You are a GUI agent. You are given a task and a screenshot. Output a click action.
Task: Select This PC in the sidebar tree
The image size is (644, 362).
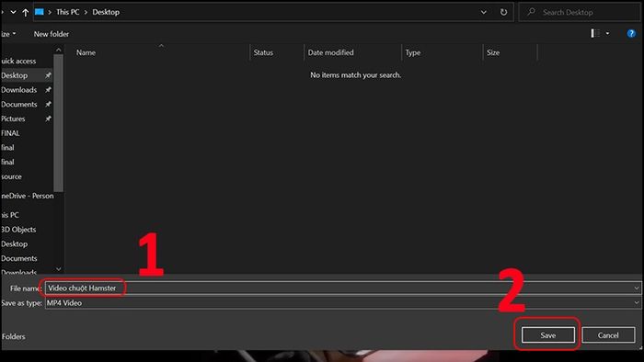10,215
